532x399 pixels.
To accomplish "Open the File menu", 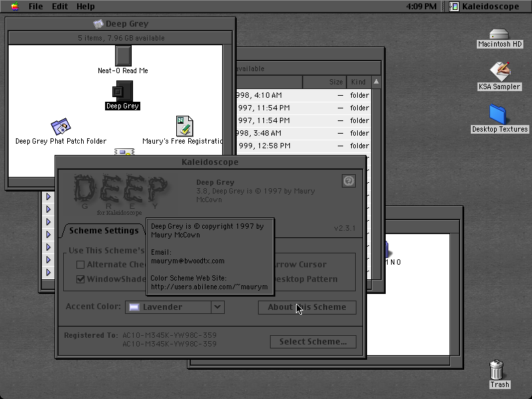I will (36, 7).
